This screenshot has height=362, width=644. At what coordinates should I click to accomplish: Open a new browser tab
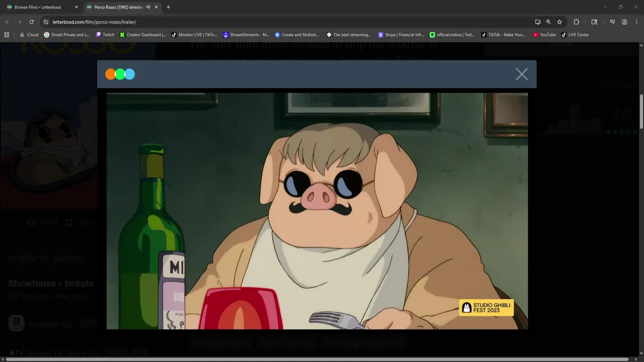coord(168,7)
